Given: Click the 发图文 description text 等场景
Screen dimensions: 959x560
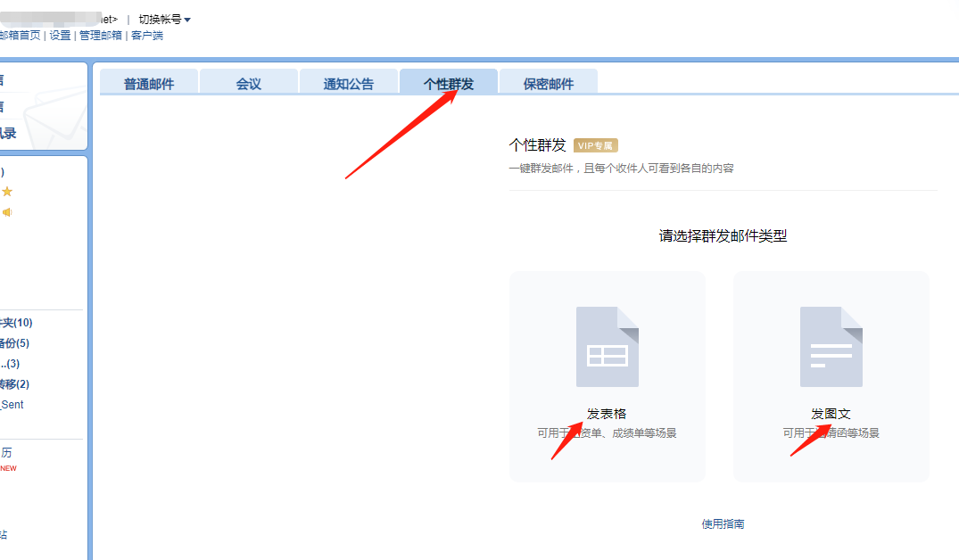Looking at the screenshot, I should coord(864,432).
